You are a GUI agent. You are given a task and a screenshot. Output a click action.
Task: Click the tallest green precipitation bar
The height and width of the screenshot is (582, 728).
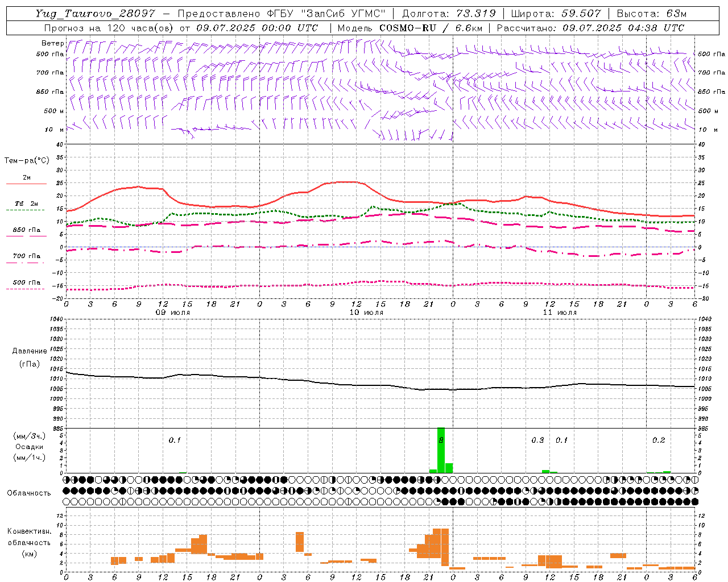441,450
